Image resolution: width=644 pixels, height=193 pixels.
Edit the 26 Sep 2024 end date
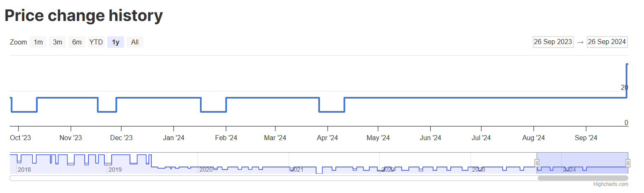607,42
